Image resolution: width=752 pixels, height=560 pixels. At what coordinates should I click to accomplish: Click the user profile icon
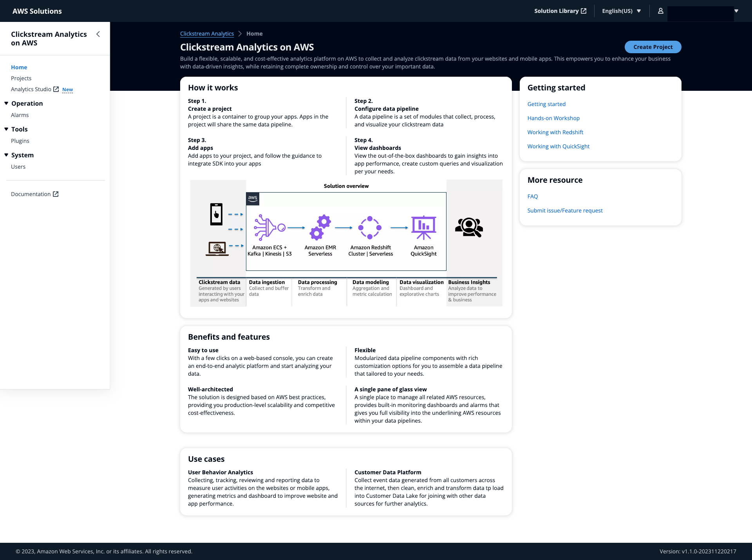[x=660, y=11]
